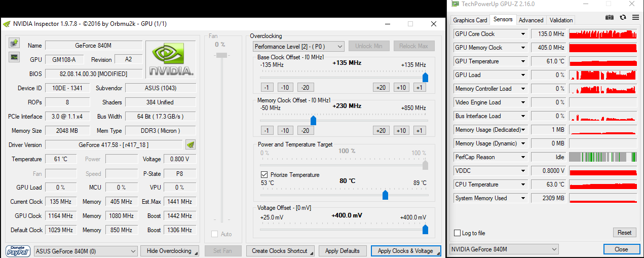Click the GPU Temperature 61.0 °C value
The image size is (644, 258).
coord(549,61)
